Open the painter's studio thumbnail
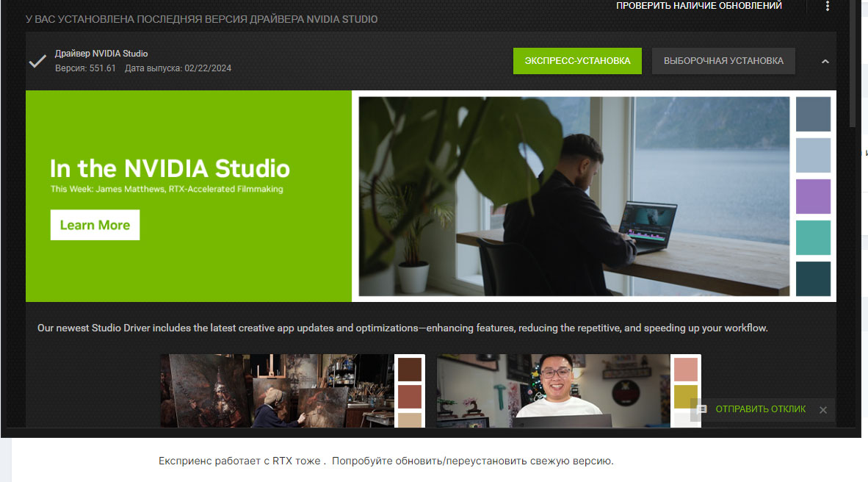This screenshot has width=868, height=482. click(277, 391)
